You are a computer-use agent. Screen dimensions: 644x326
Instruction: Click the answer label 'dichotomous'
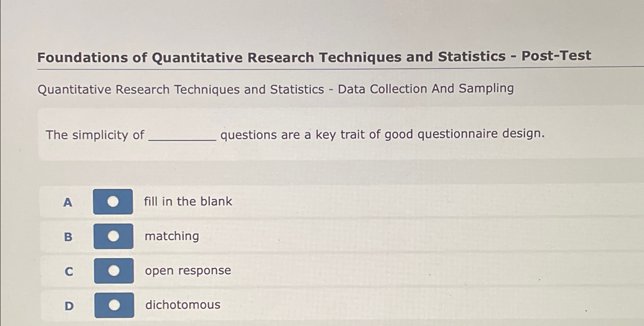pyautogui.click(x=183, y=305)
